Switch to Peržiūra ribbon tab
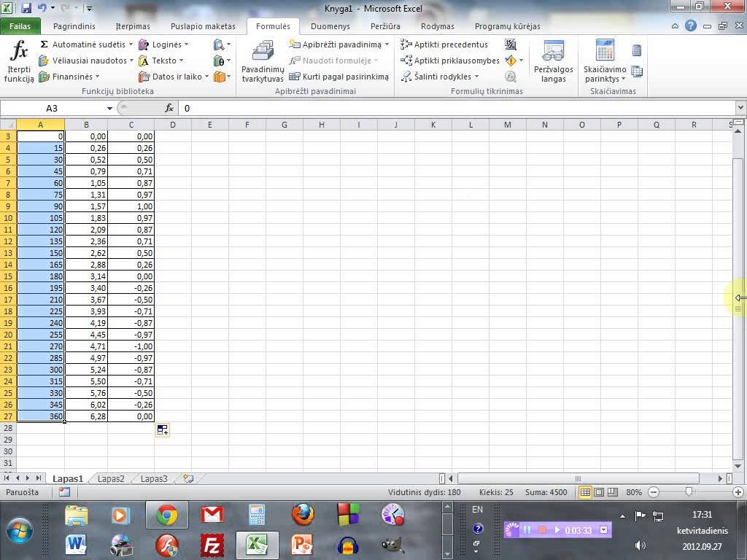 385,26
